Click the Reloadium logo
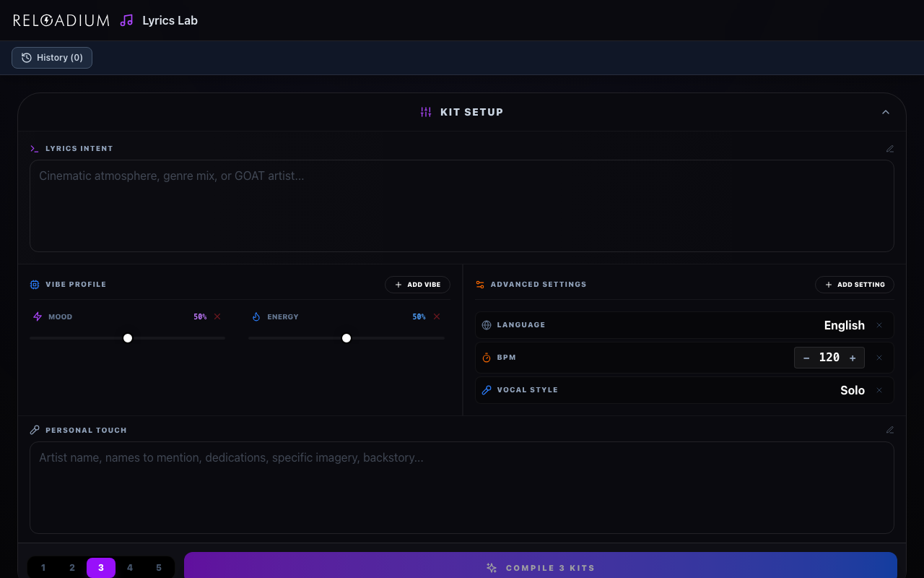This screenshot has height=578, width=924. (61, 20)
